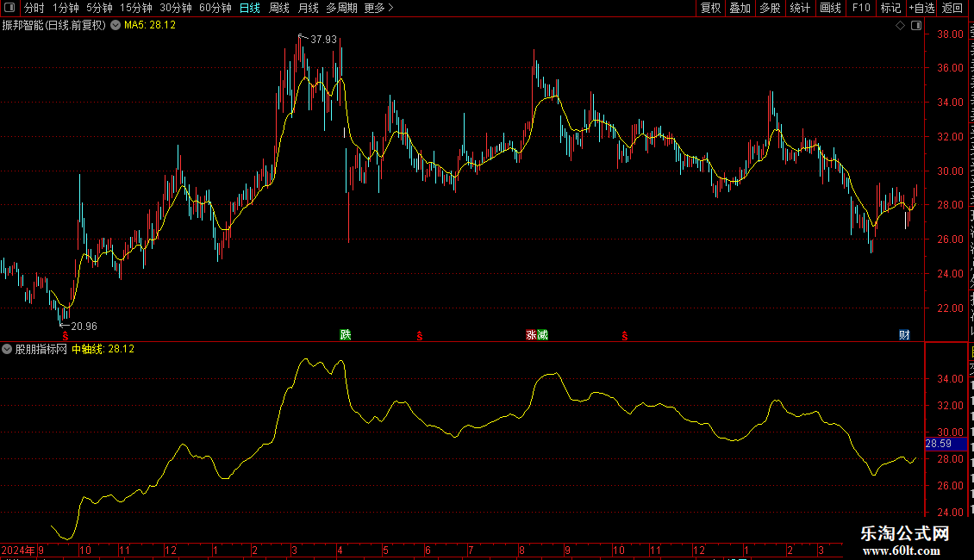The image size is (974, 560).
Task: Click the 22.00 price axis label
Action: (x=951, y=308)
